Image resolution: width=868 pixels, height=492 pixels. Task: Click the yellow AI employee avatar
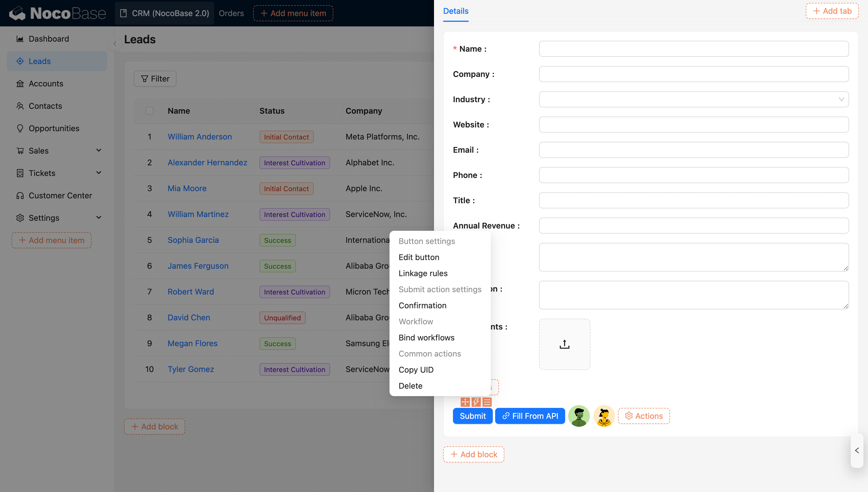604,416
